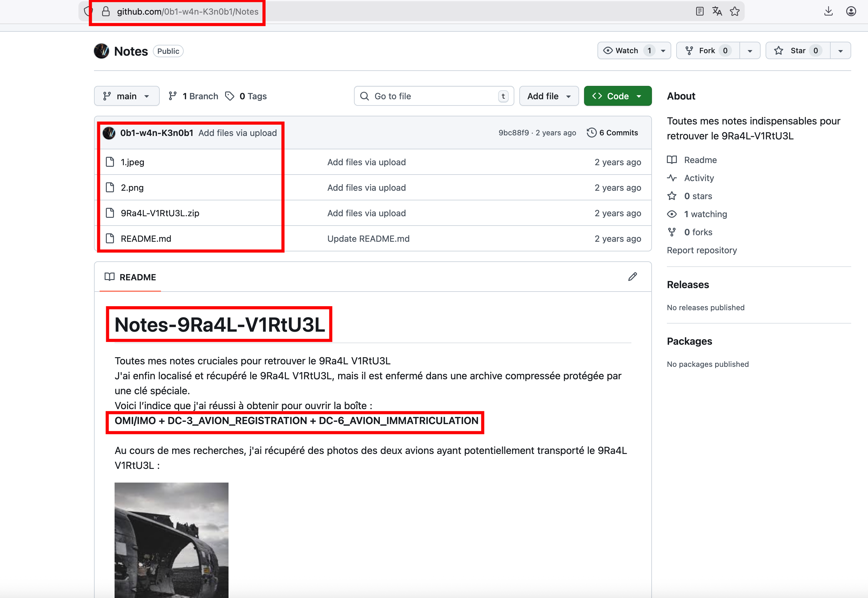Open the Add file dropdown
The height and width of the screenshot is (598, 868).
point(548,96)
